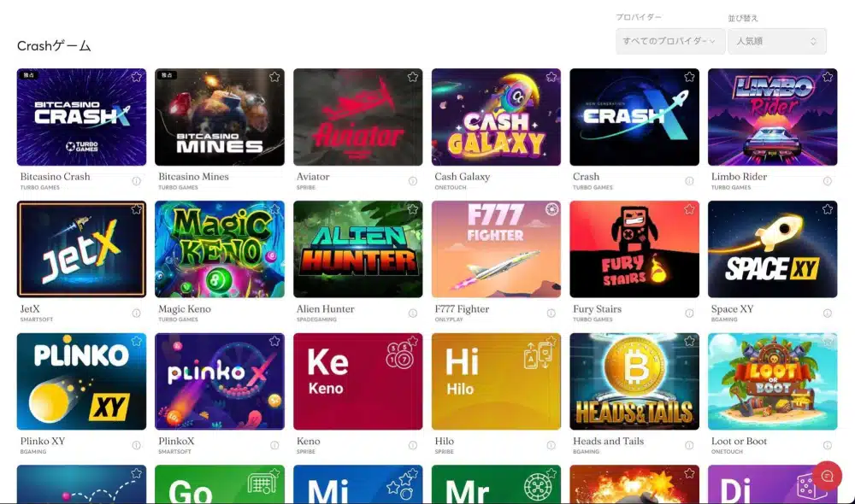Open Loot or Boot info icon
Viewport: 855px width, 504px height.
click(x=827, y=445)
